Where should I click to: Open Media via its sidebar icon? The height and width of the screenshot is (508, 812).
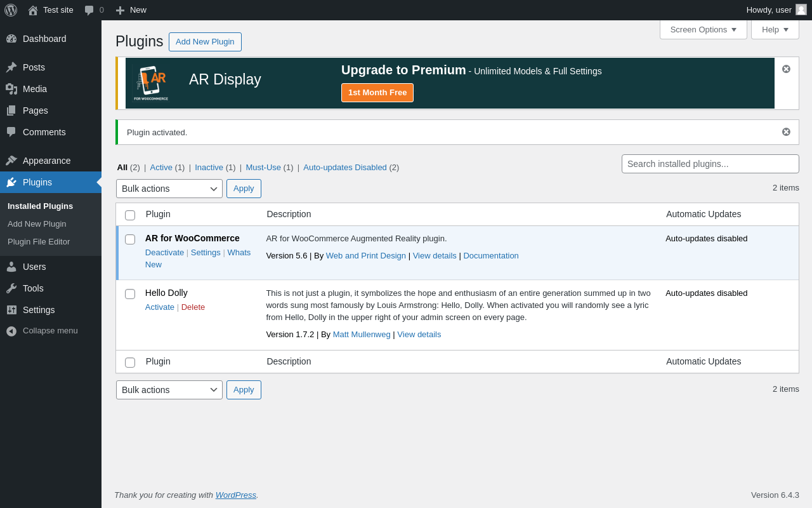point(11,89)
